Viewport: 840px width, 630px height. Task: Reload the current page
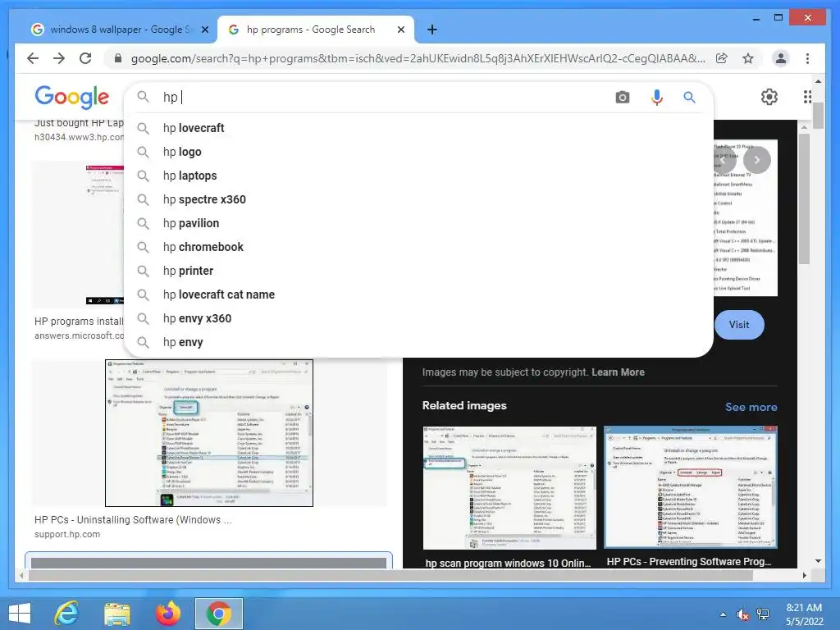(x=85, y=58)
